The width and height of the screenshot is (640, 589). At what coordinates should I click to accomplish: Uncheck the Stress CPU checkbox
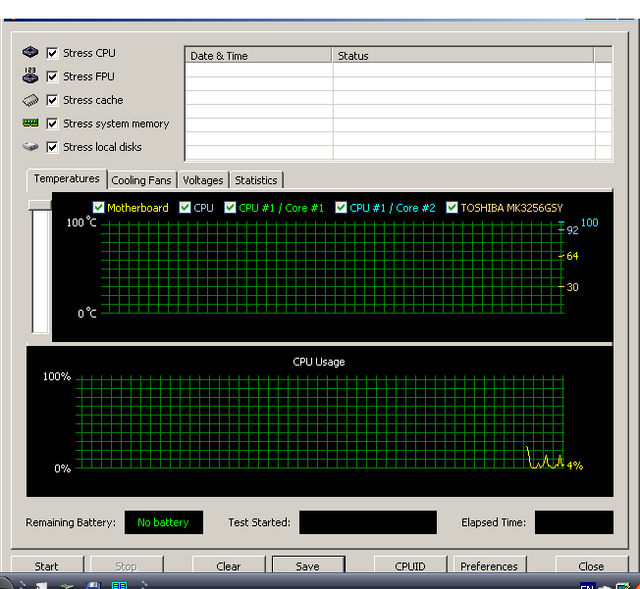point(53,53)
